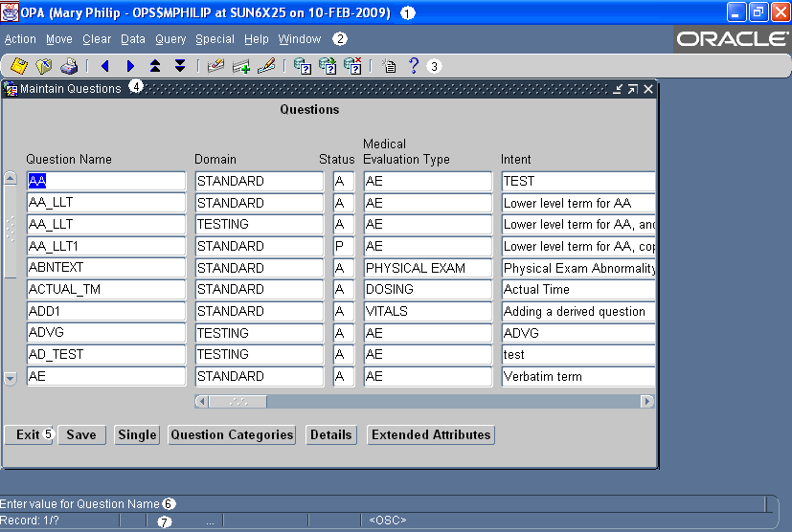792x532 pixels.
Task: Minimize the Maintain Questions inner window
Action: click(618, 89)
